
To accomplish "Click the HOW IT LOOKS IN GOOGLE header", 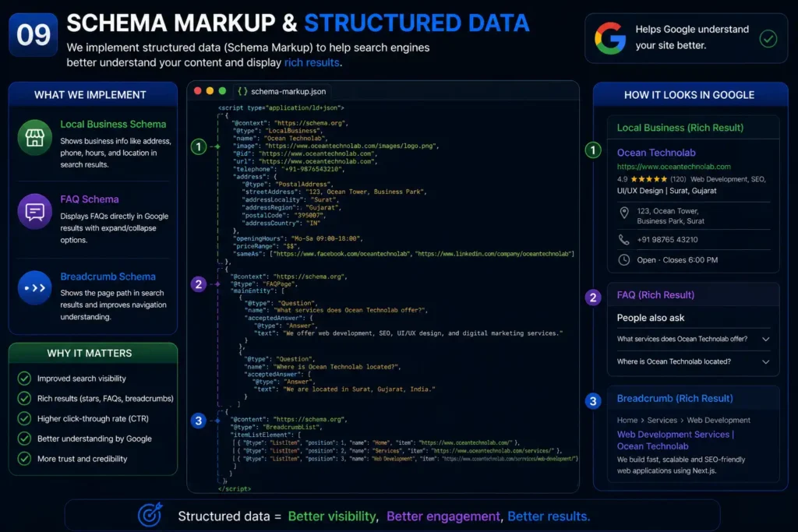I will (x=689, y=94).
